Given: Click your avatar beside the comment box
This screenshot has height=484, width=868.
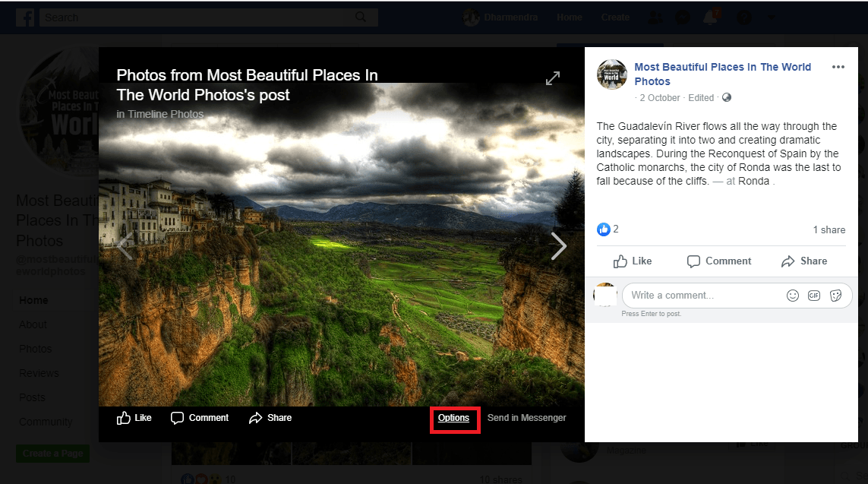Looking at the screenshot, I should click(x=605, y=295).
